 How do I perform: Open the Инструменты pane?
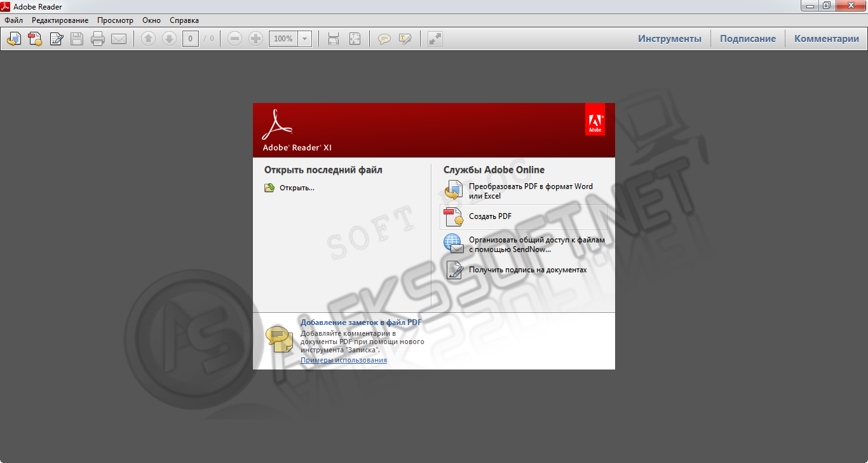tap(670, 39)
